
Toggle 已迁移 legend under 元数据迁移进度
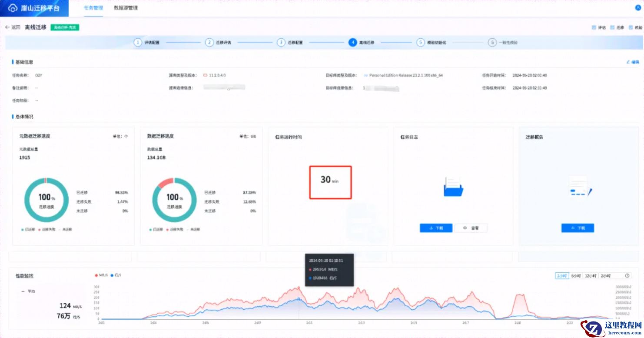tap(29, 229)
